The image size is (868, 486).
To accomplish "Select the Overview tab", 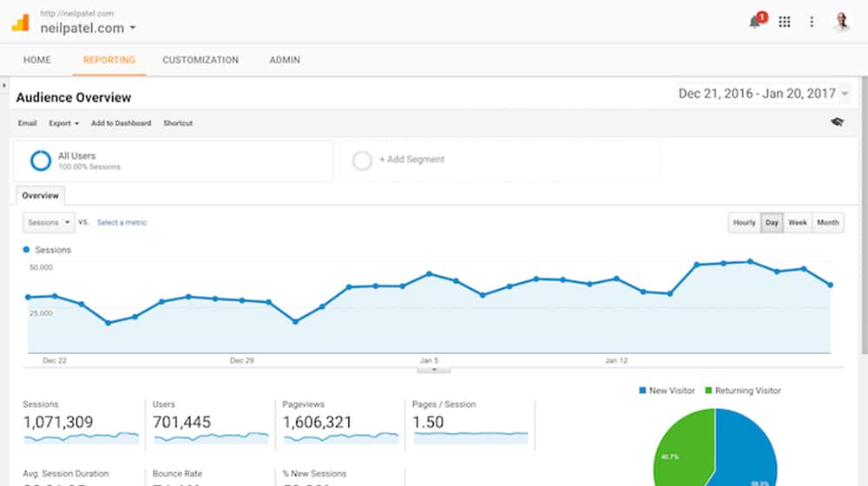I will (x=41, y=195).
